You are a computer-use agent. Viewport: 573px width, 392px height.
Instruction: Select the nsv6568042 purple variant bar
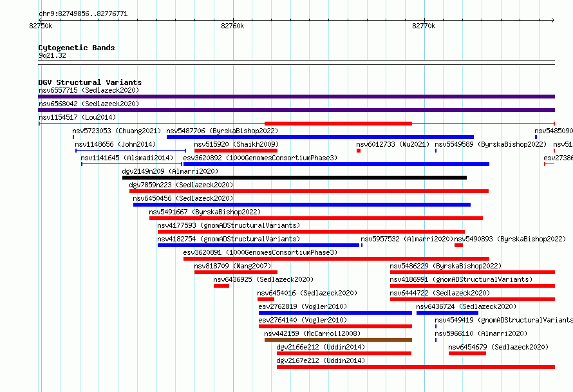296,110
